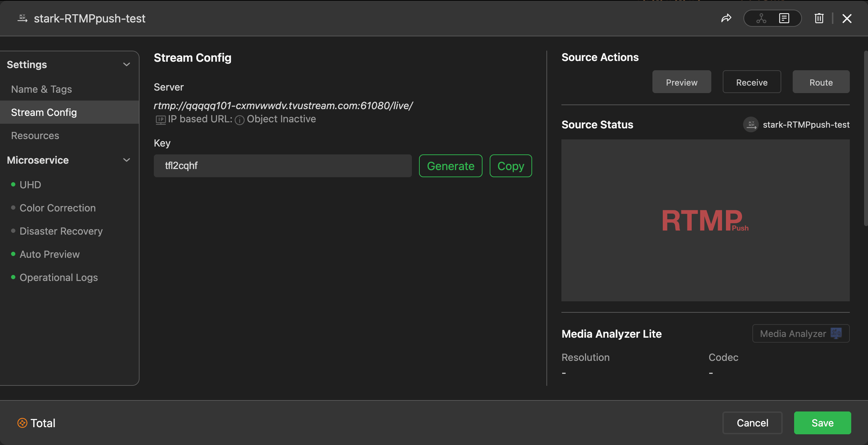Click the Object Inactive status text
Image resolution: width=868 pixels, height=445 pixels.
coord(281,119)
